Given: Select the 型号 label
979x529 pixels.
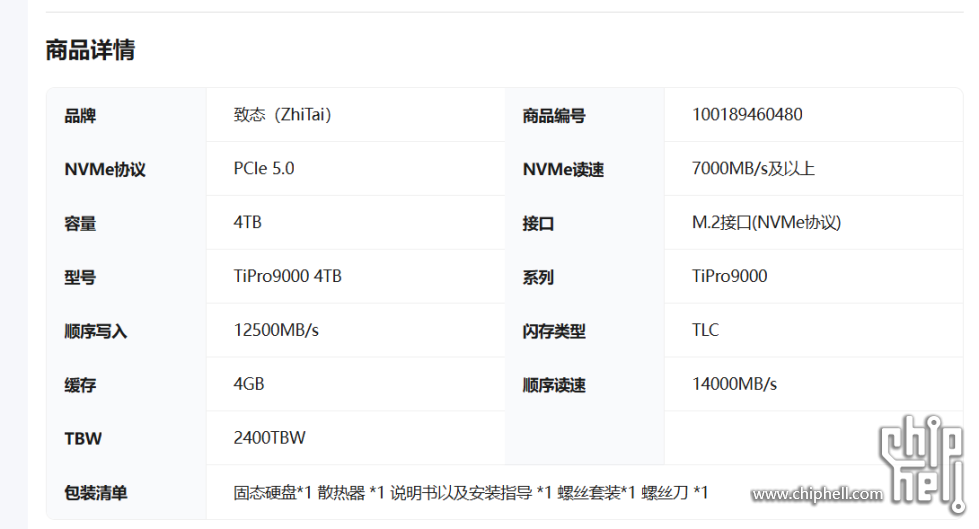Looking at the screenshot, I should pos(80,277).
